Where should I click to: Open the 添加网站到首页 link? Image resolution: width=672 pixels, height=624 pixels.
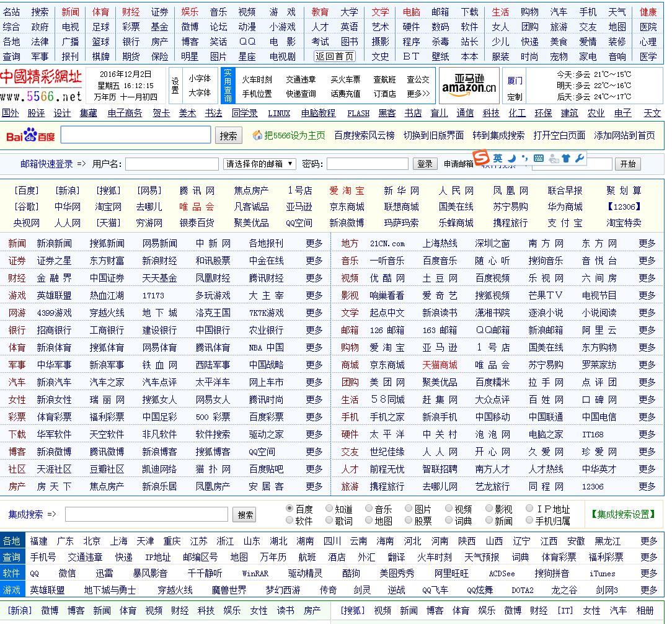click(x=624, y=135)
